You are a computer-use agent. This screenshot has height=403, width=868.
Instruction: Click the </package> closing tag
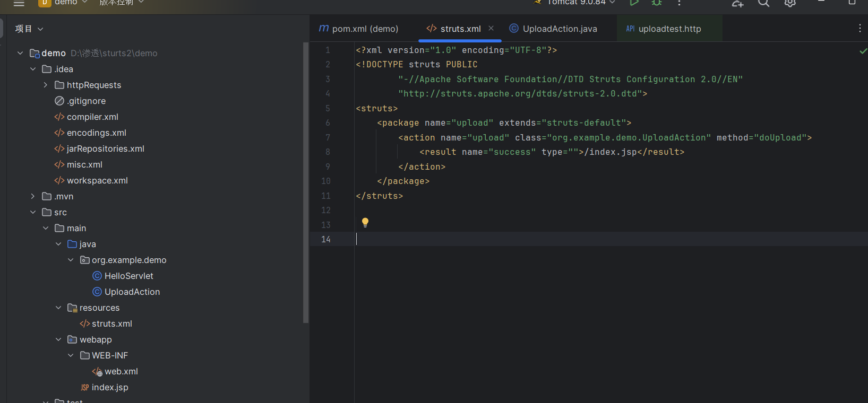tap(403, 181)
